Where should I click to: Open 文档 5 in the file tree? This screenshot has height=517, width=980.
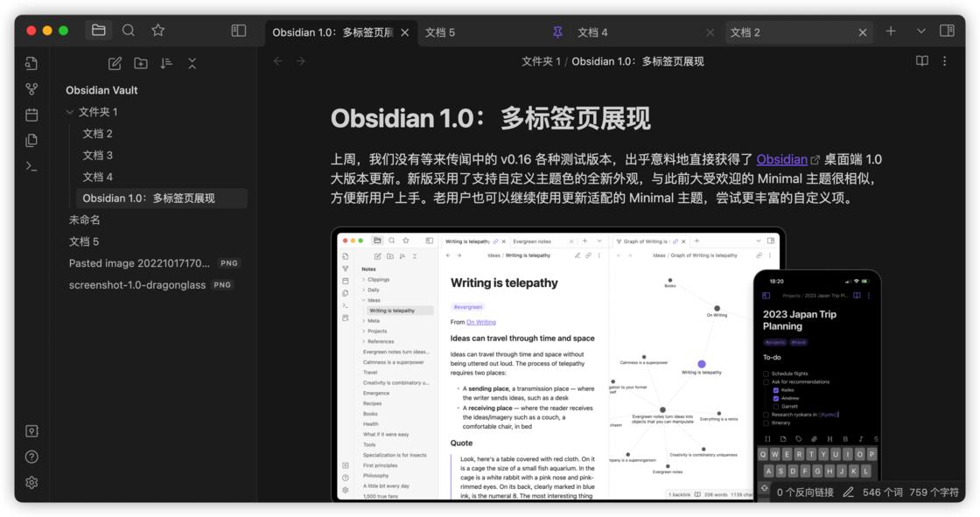tap(84, 242)
